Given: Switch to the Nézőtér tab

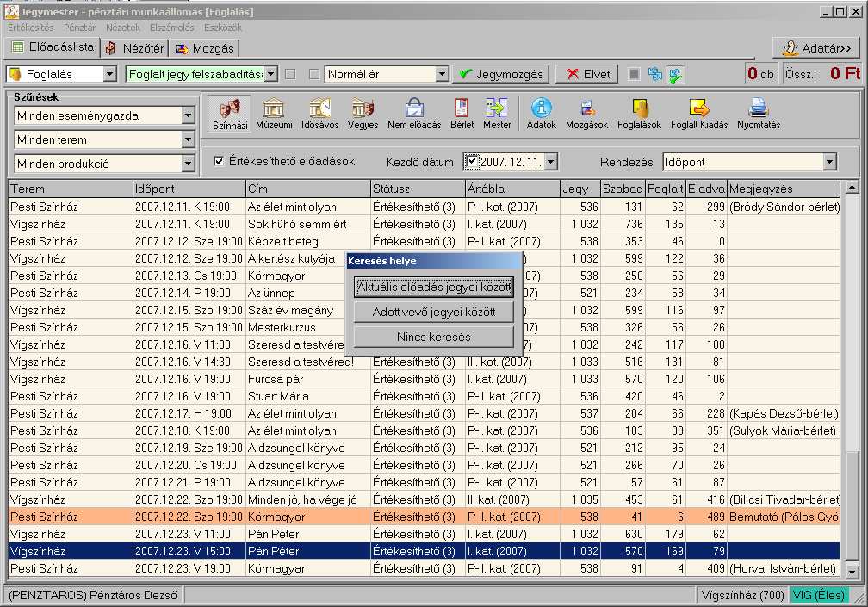Looking at the screenshot, I should (x=134, y=49).
